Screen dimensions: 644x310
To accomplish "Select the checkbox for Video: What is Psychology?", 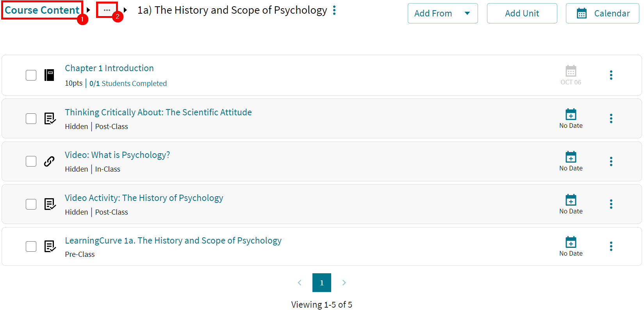I will (31, 161).
